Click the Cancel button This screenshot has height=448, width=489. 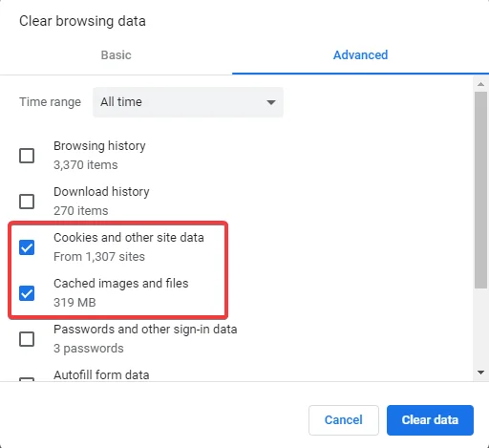pyautogui.click(x=344, y=420)
